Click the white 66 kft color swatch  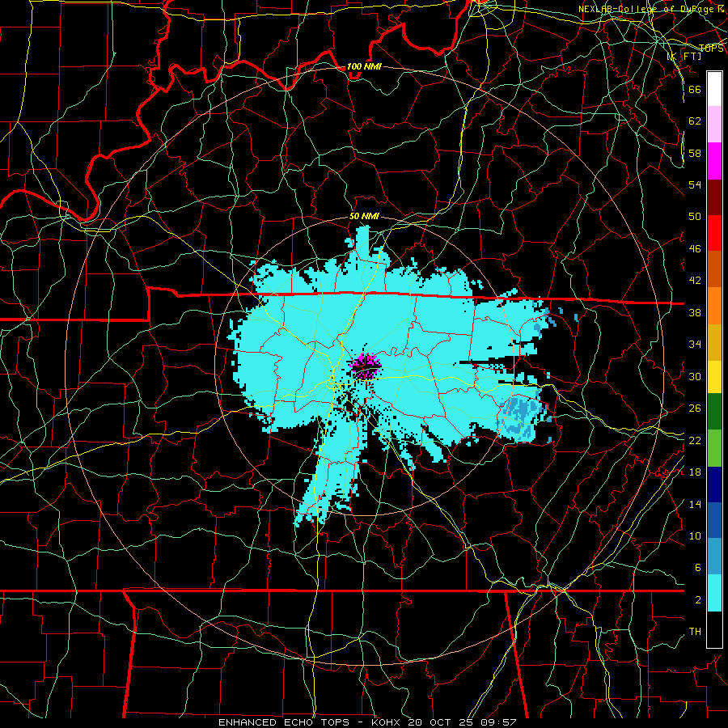click(x=714, y=89)
